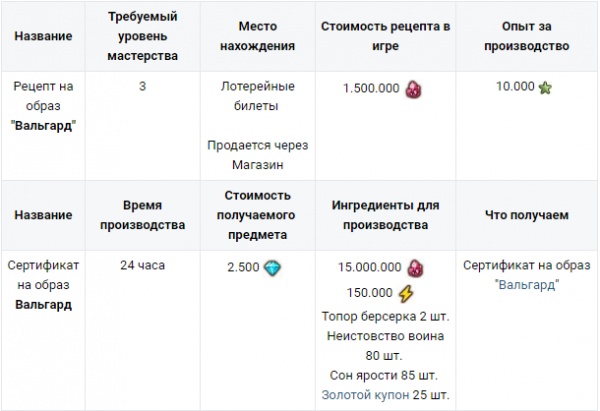Select the 'Время производства' header cell

click(x=143, y=215)
